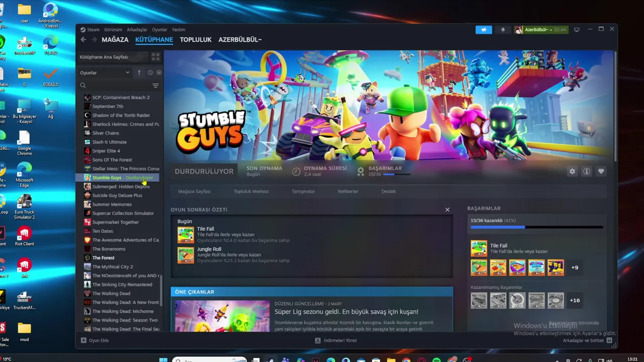The image size is (644, 362).
Task: Show Stumble Guys game info icon
Action: 587,171
